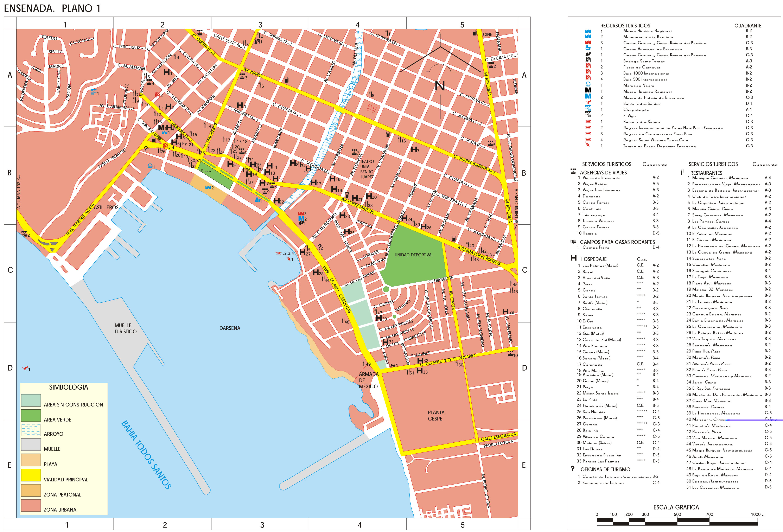The width and height of the screenshot is (783, 532).
Task: Click the large N of the north arrow
Action: tap(440, 86)
